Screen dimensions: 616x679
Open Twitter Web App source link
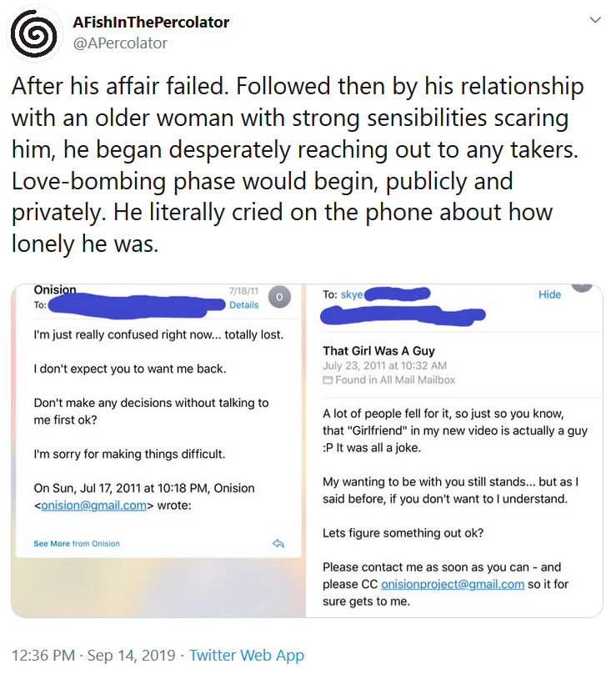point(247,655)
